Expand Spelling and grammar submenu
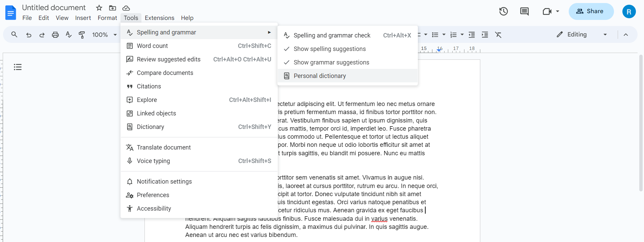This screenshot has height=242, width=644. pyautogui.click(x=199, y=32)
